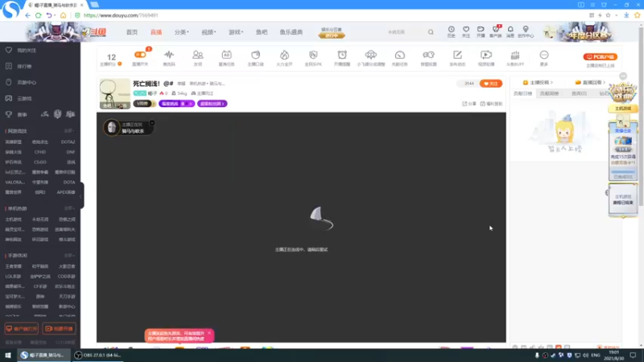The width and height of the screenshot is (644, 362).
Task: Expand 全部 next to 手游休闲
Action: tap(69, 255)
